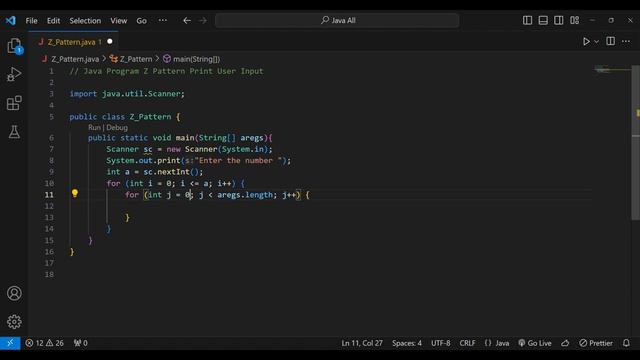Open notifications bell in status bar

(626, 343)
